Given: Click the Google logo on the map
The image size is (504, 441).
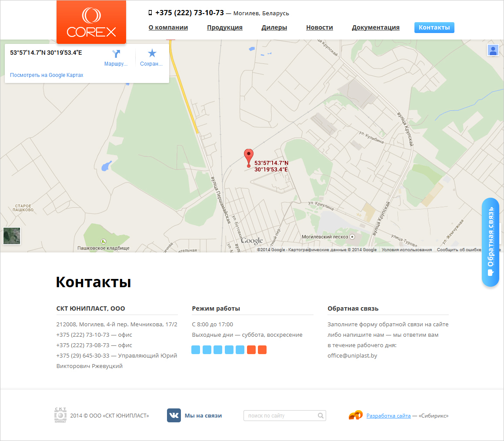Looking at the screenshot, I should tap(252, 241).
